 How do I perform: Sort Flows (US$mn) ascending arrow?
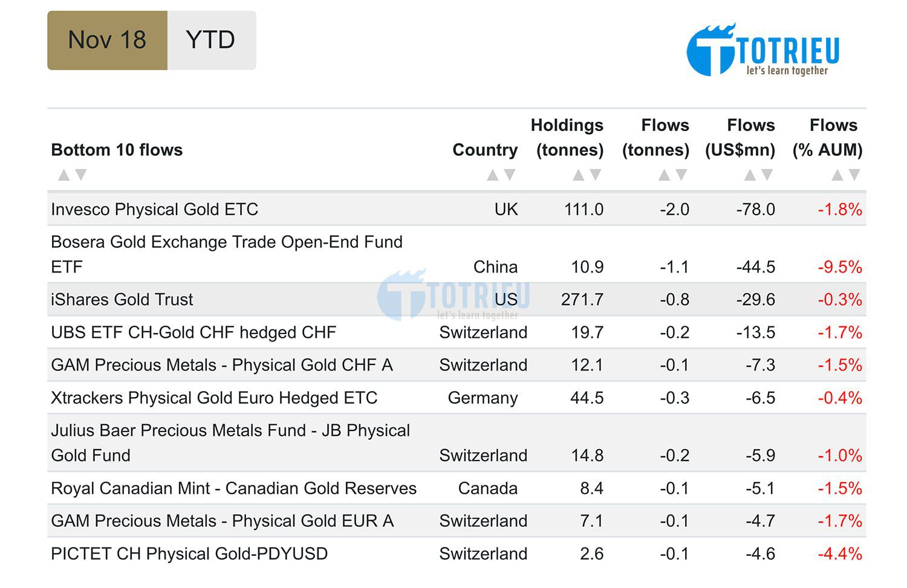pyautogui.click(x=750, y=175)
